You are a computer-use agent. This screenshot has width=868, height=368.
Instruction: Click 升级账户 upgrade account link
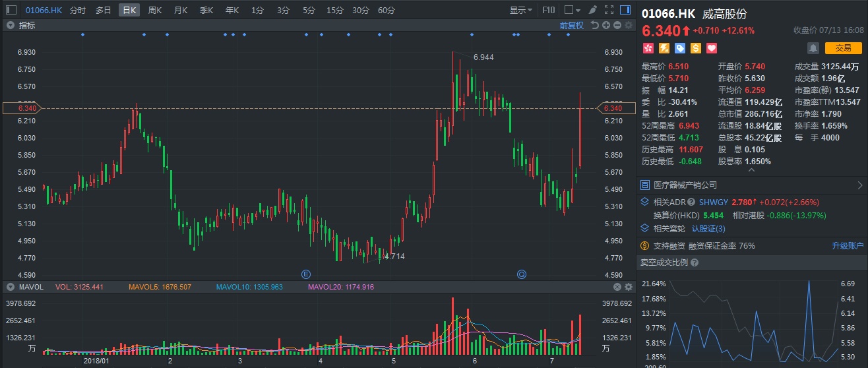(x=848, y=245)
